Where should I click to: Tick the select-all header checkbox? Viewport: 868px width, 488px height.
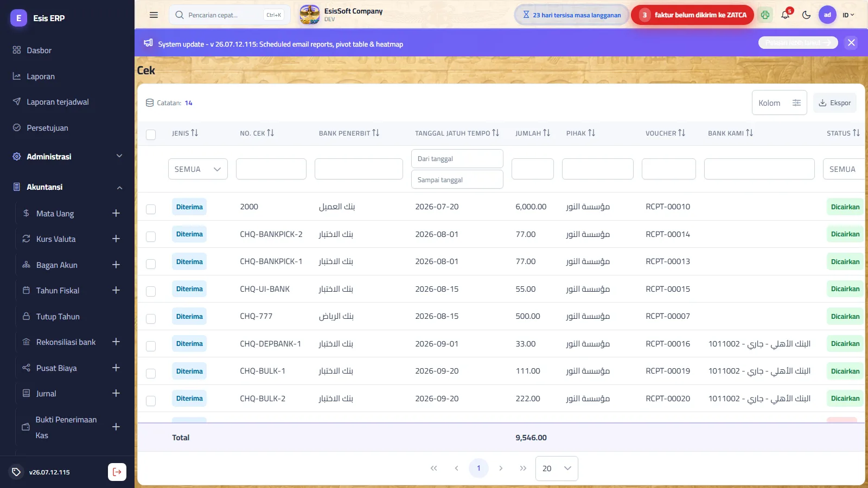pyautogui.click(x=151, y=134)
